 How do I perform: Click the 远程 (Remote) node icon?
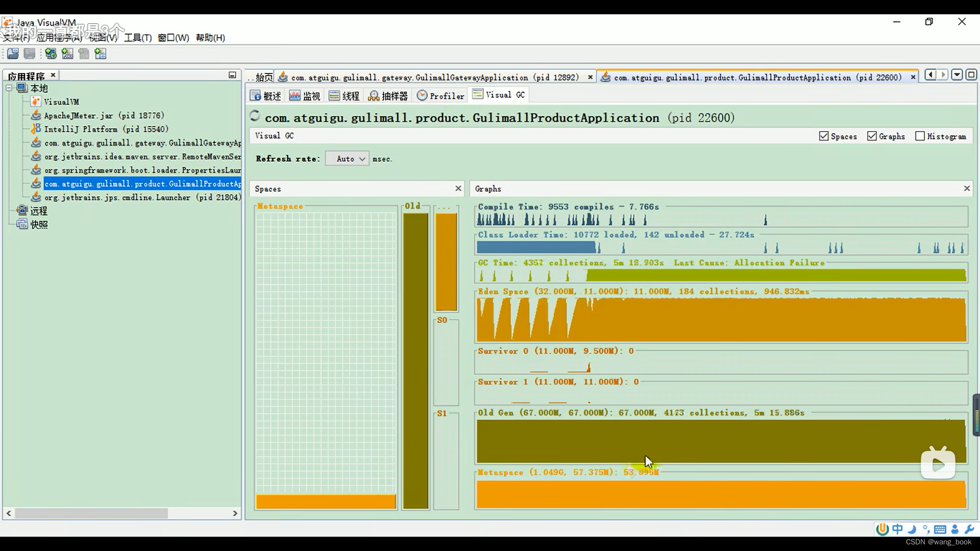tap(22, 210)
